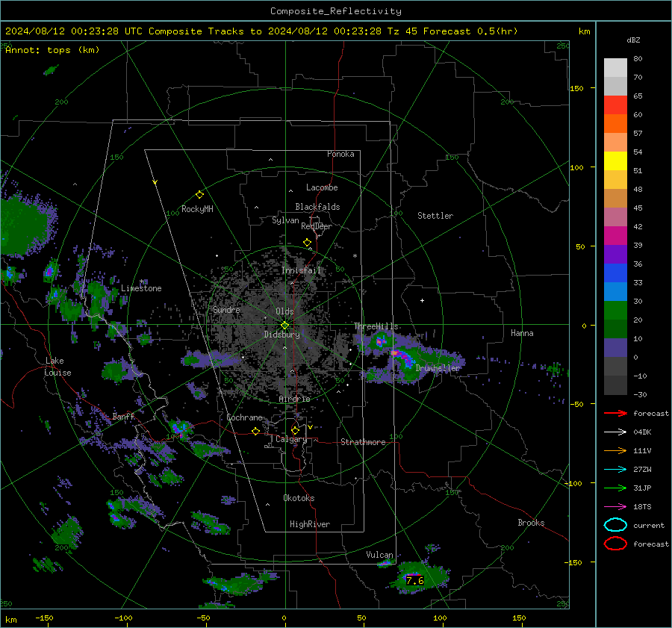Click the Sundre town label

coord(226,309)
